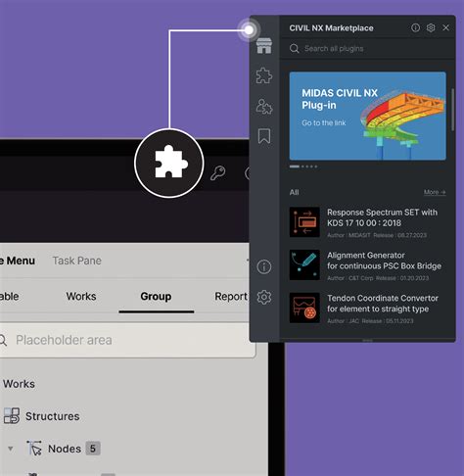This screenshot has height=476, width=464.
Task: Select the first banner carousel indicator
Action: [295, 167]
